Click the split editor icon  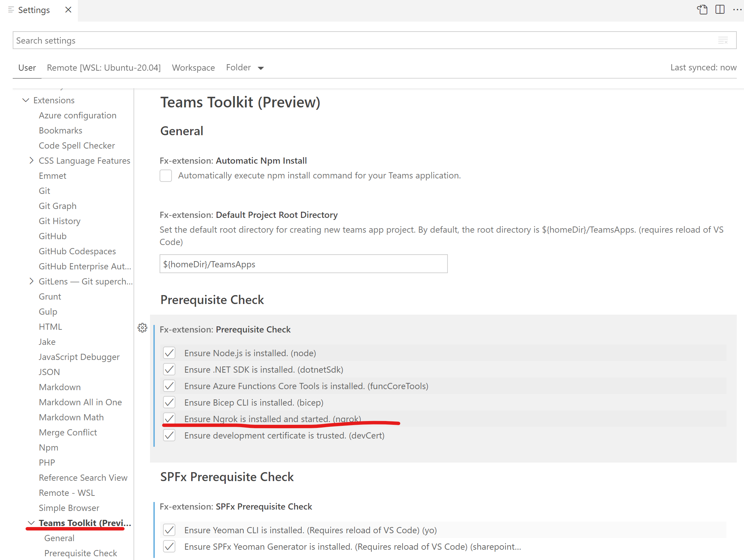[x=719, y=10]
